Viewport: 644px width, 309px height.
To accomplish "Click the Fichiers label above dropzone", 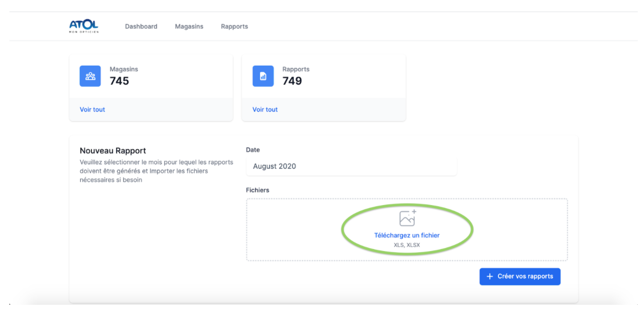I will 257,191.
